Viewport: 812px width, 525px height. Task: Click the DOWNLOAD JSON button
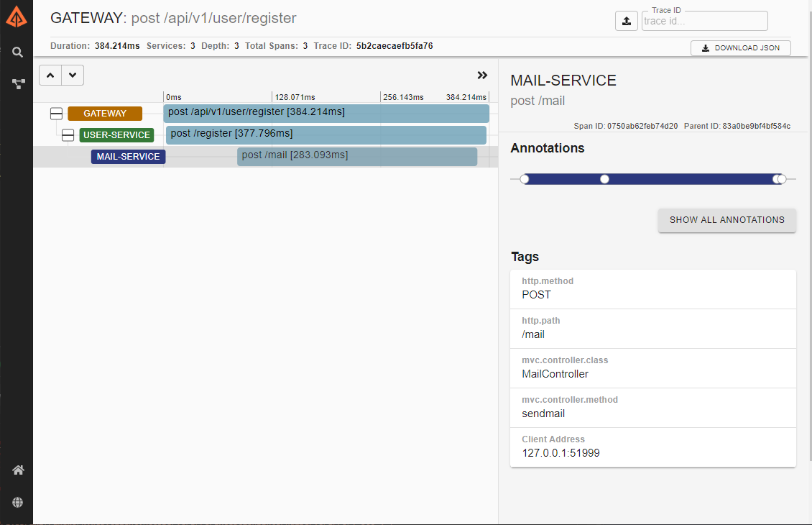[x=741, y=47]
